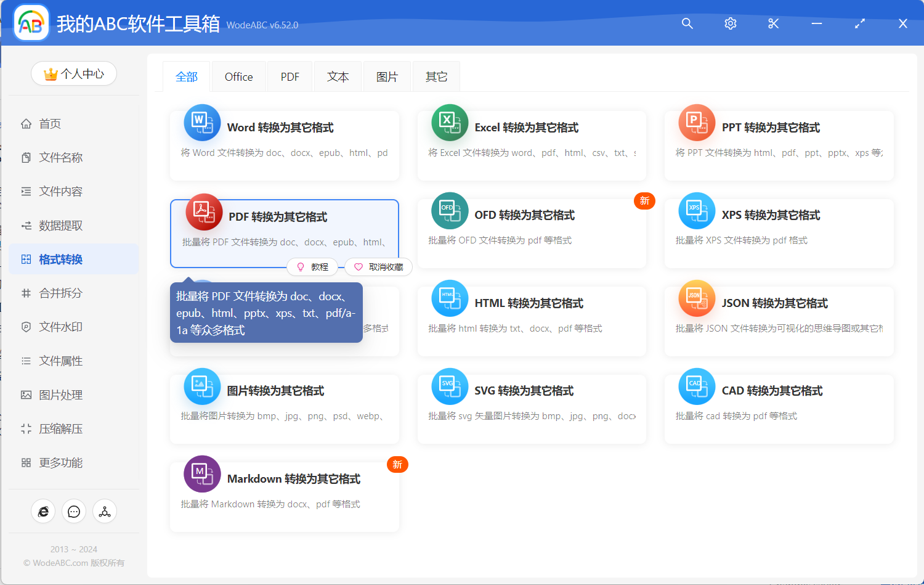The image size is (924, 585).
Task: Select 合并拆分 in the sidebar
Action: tap(60, 293)
